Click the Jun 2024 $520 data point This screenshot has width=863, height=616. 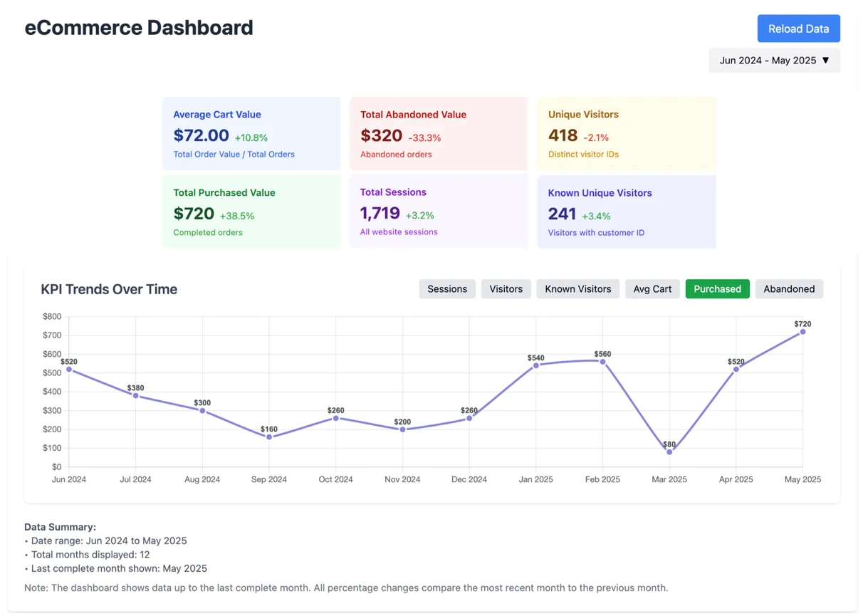[69, 370]
